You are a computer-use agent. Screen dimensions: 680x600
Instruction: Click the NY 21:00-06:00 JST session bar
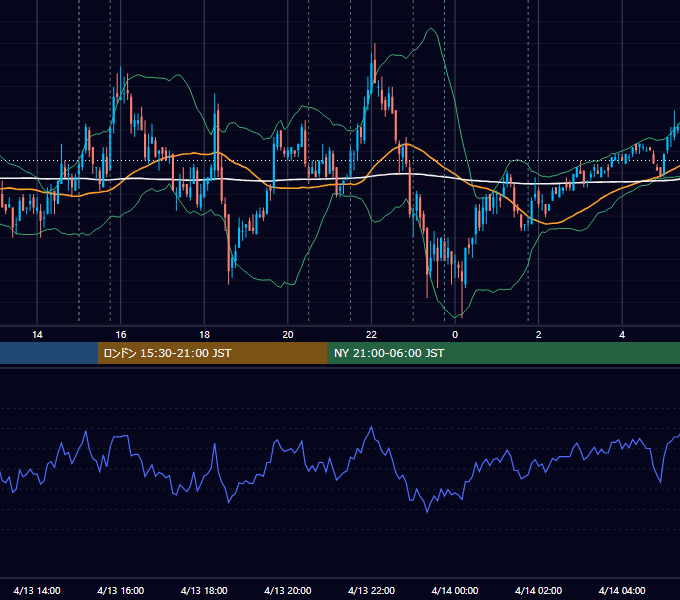click(x=503, y=353)
